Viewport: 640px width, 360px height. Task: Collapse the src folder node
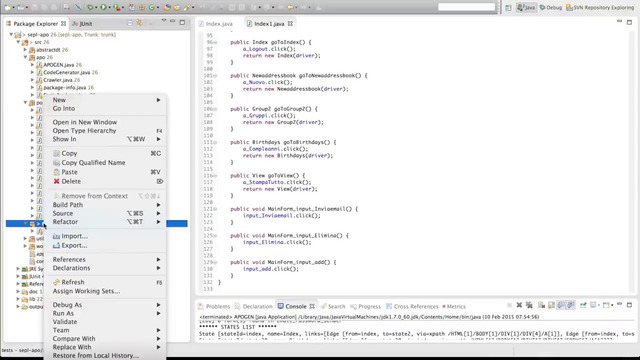coord(18,42)
